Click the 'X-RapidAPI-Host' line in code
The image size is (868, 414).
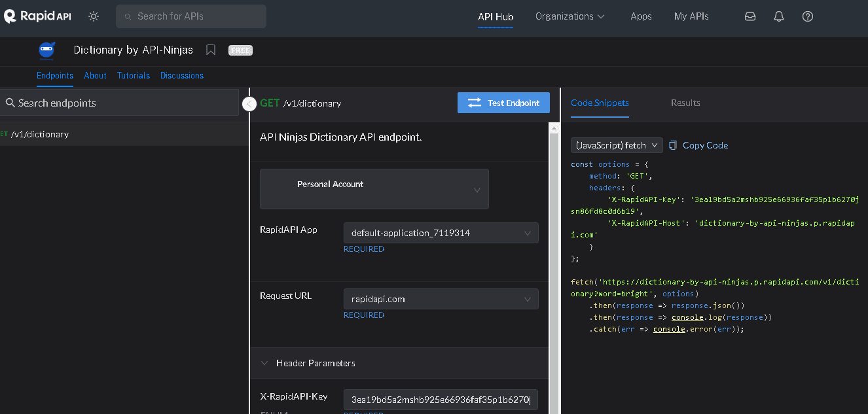713,229
